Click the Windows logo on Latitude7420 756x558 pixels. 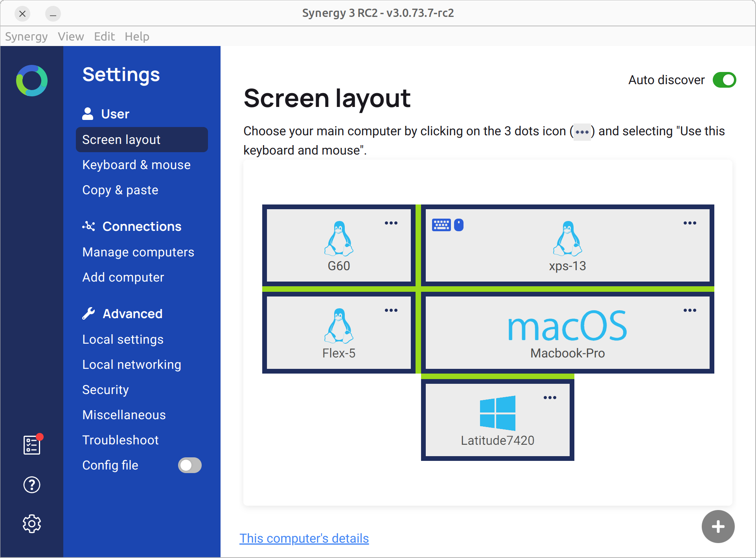point(498,413)
